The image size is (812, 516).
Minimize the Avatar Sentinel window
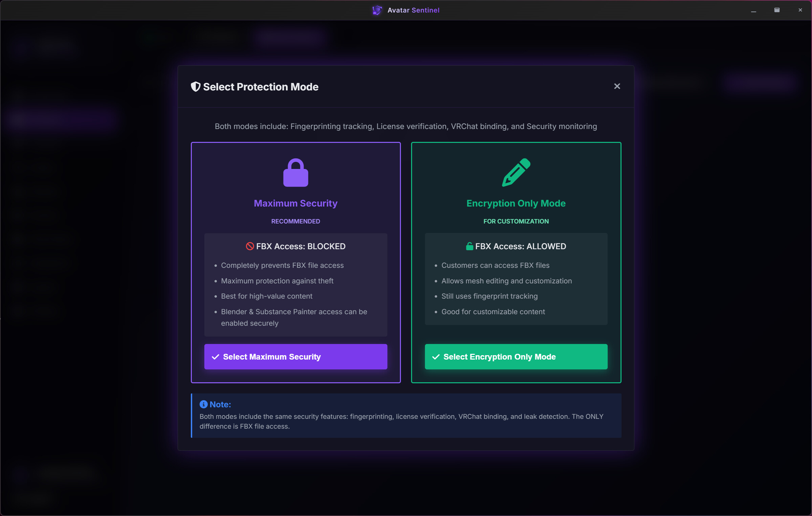(x=754, y=10)
